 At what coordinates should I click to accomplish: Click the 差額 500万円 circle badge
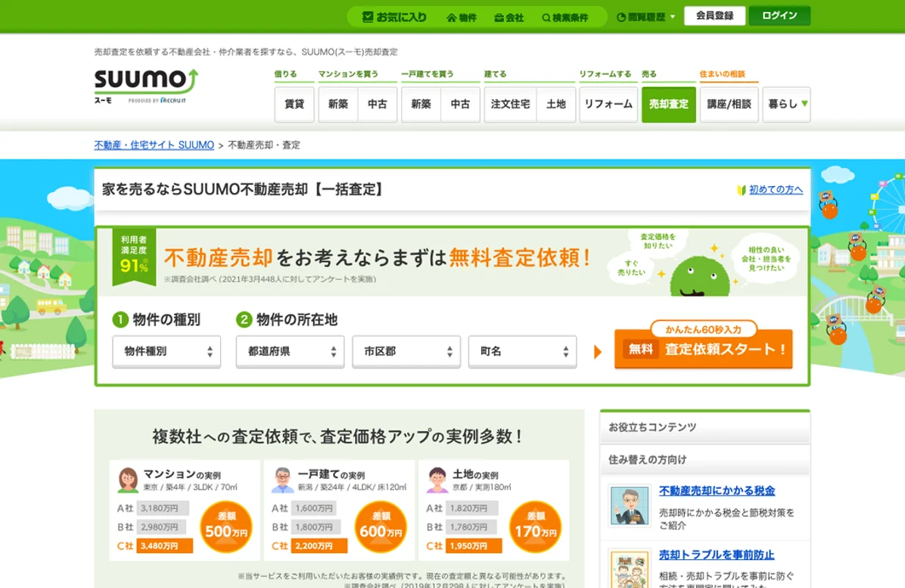(226, 527)
